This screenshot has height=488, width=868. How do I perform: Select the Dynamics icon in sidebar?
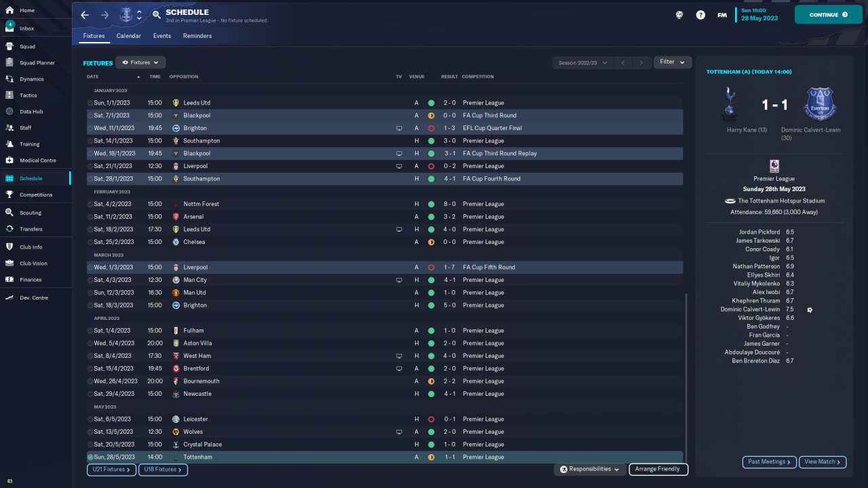[9, 79]
